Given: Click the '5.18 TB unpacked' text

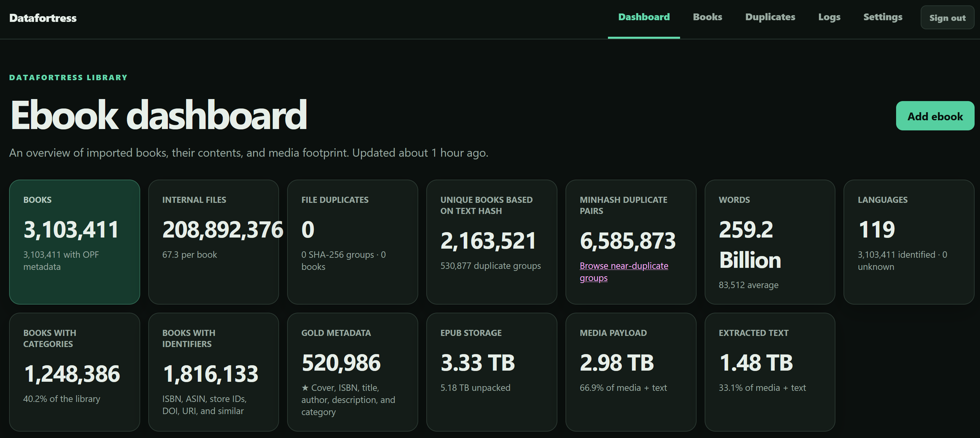Looking at the screenshot, I should (x=476, y=388).
